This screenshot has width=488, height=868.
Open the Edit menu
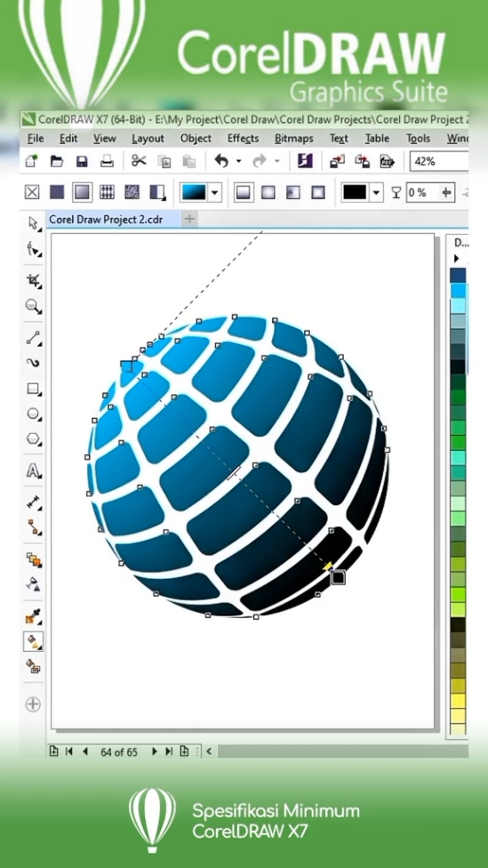click(68, 139)
